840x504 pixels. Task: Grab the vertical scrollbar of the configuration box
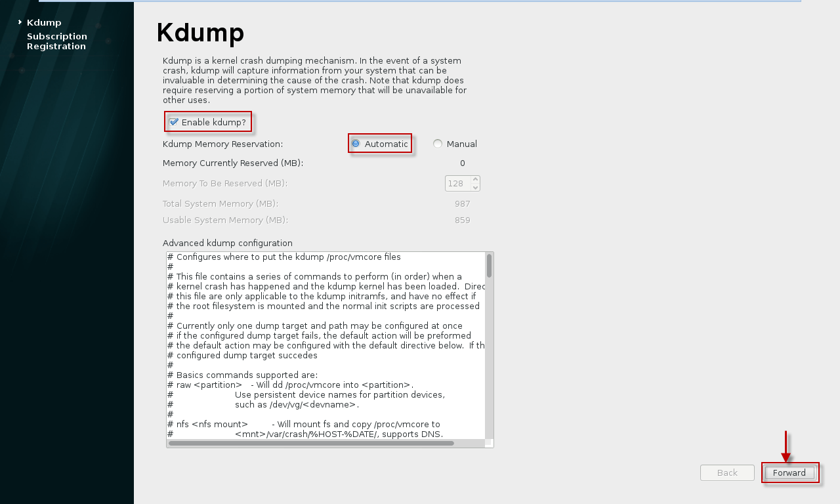click(489, 266)
